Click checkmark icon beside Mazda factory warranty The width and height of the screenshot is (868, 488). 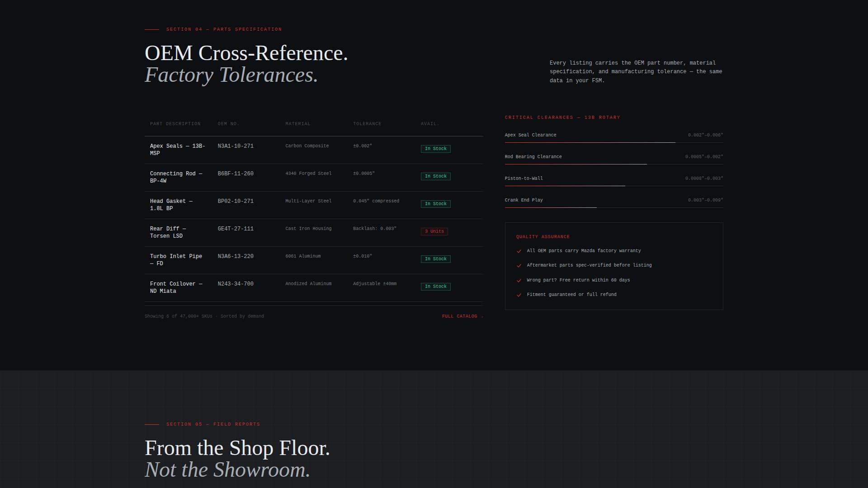pos(519,251)
